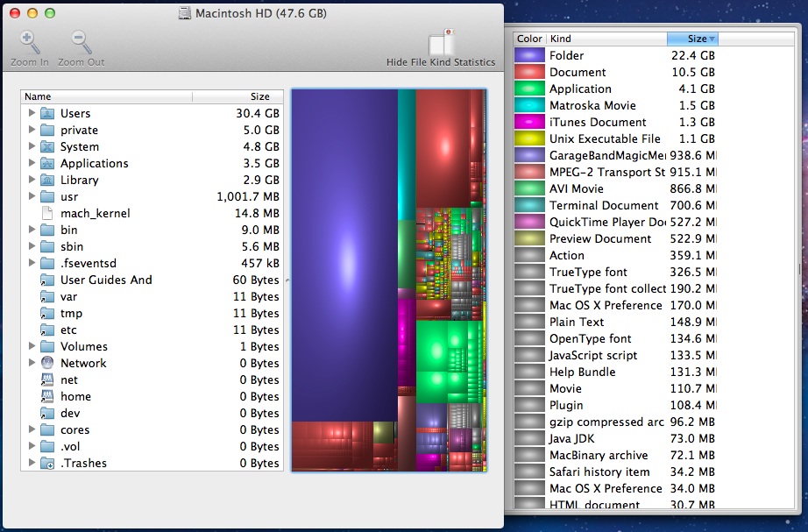Image resolution: width=808 pixels, height=532 pixels.
Task: Select the etc alias folder icon
Action: (47, 330)
